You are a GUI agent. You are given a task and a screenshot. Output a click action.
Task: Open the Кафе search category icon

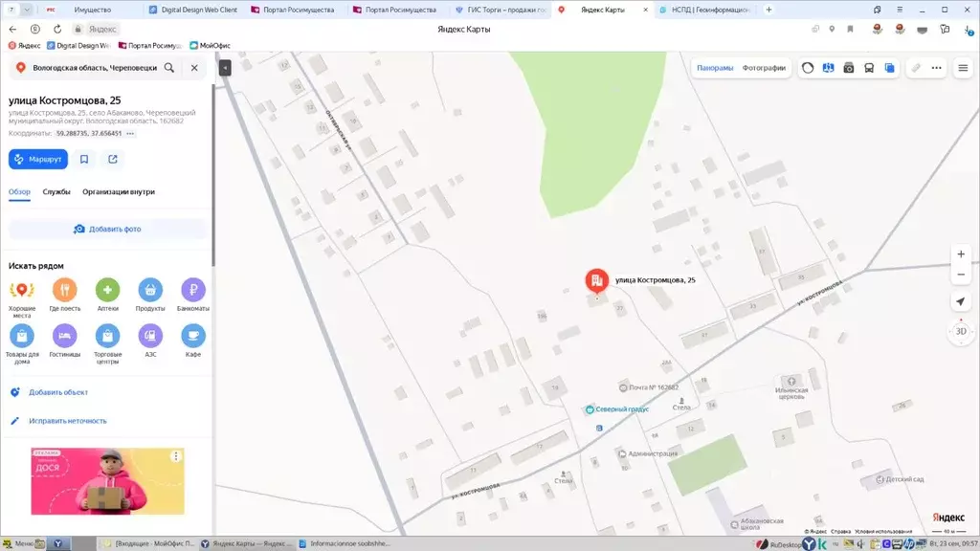pos(193,337)
